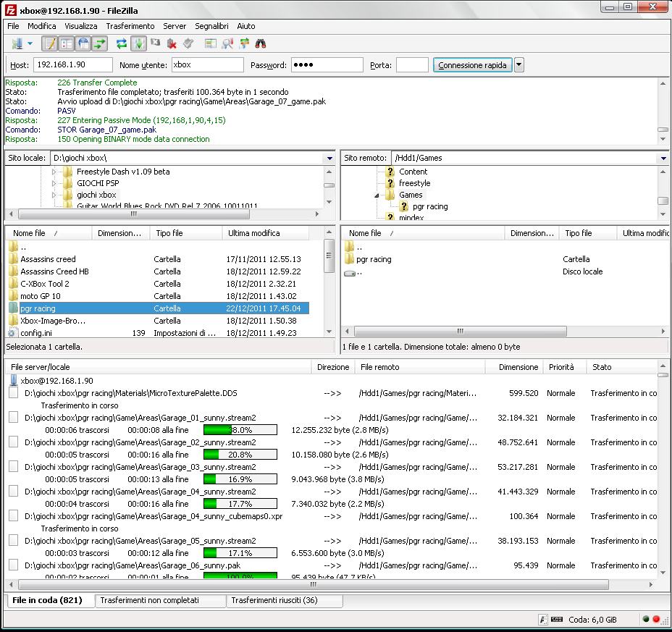672x632 pixels.
Task: Toggle processing of the transfer queue
Action: pyautogui.click(x=138, y=43)
